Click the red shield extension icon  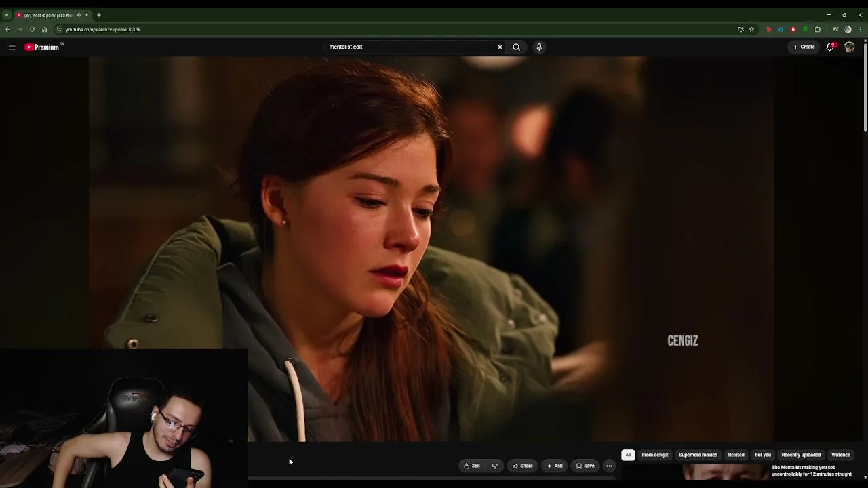793,29
